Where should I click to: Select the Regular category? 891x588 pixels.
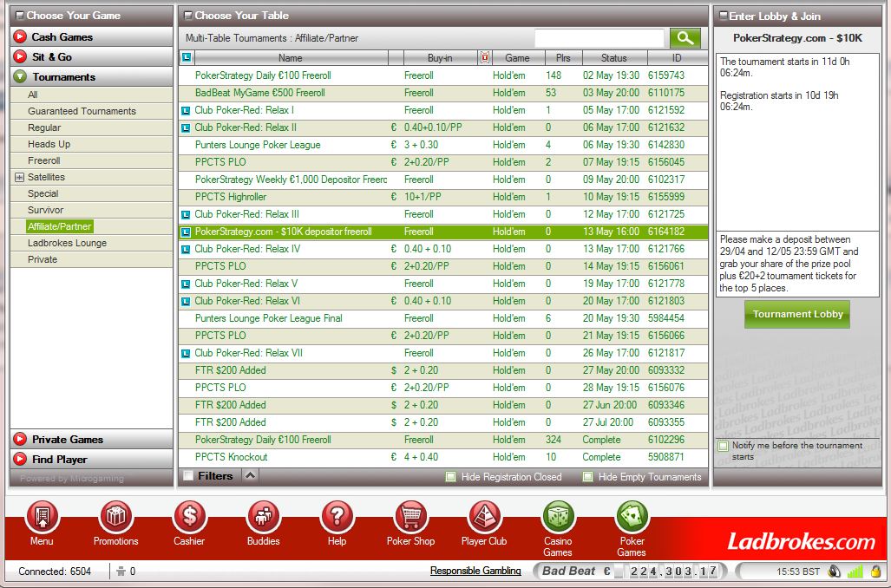coord(44,127)
